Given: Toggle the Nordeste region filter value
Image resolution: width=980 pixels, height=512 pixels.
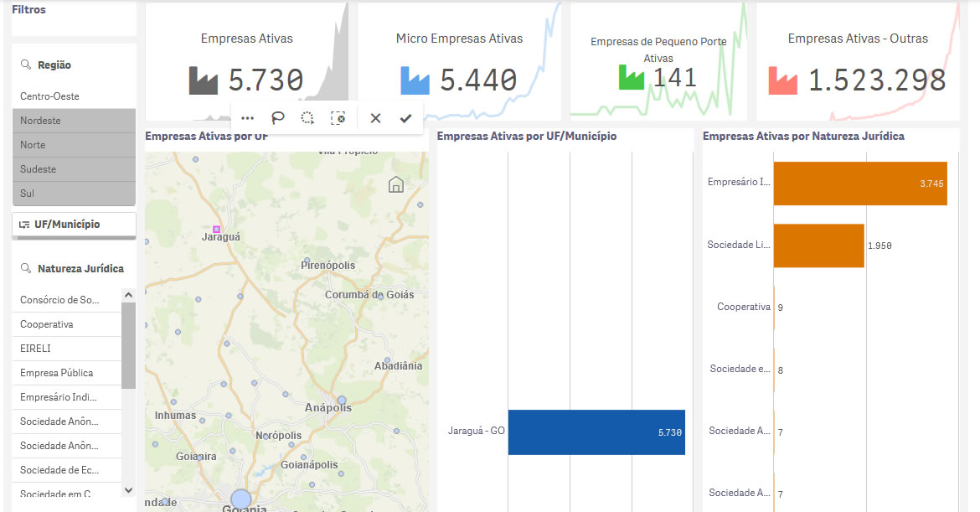Looking at the screenshot, I should (x=74, y=121).
